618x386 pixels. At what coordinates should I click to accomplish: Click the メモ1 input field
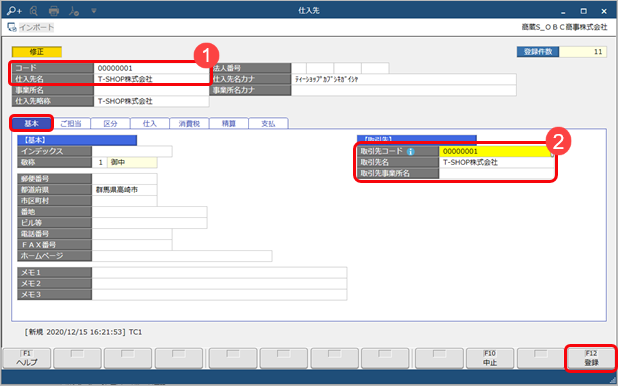point(220,272)
